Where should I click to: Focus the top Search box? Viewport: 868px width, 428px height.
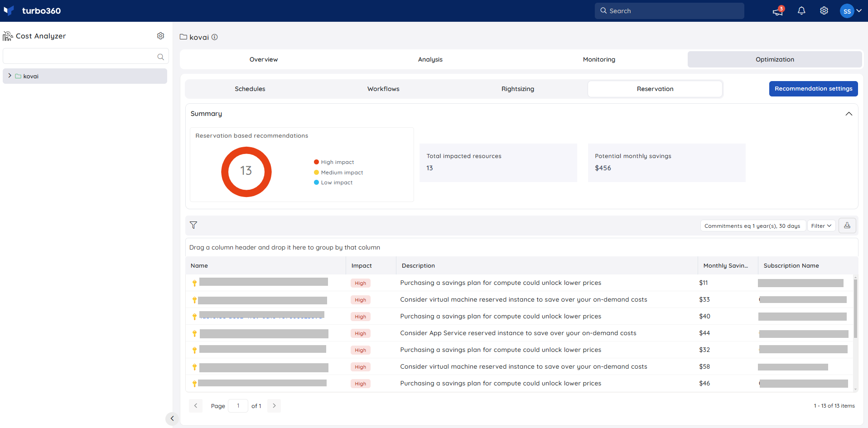pos(669,11)
